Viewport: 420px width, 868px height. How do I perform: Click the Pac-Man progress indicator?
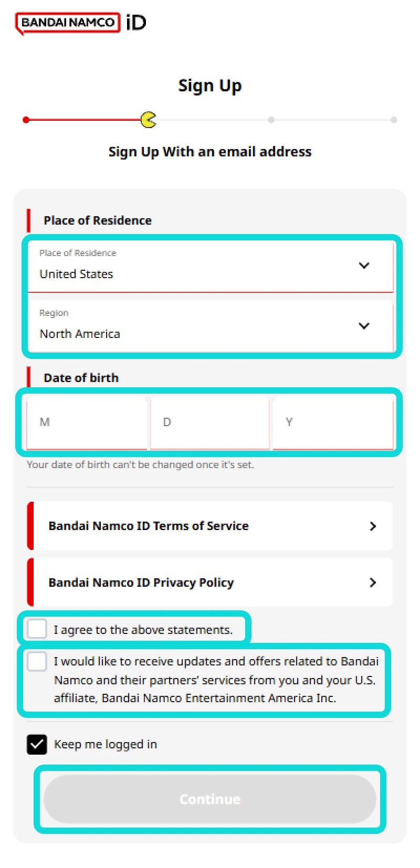click(149, 120)
